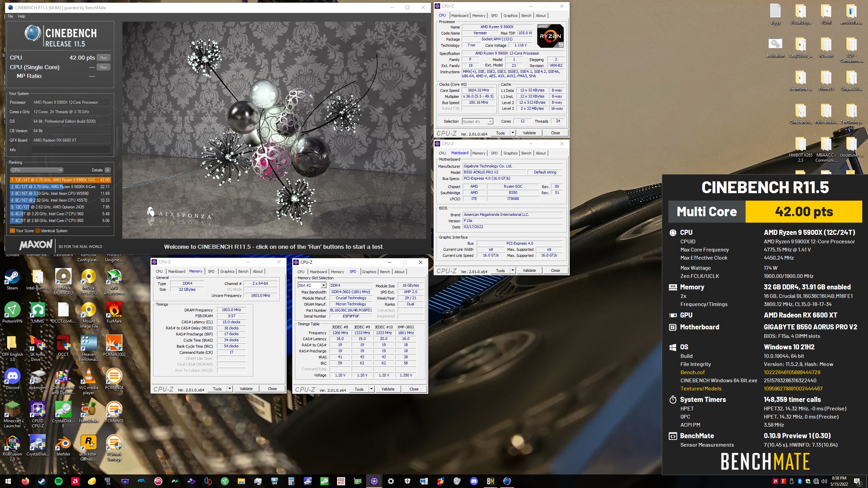The width and height of the screenshot is (868, 488).
Task: Click Settings gear icon in taskbar
Action: pos(391,481)
